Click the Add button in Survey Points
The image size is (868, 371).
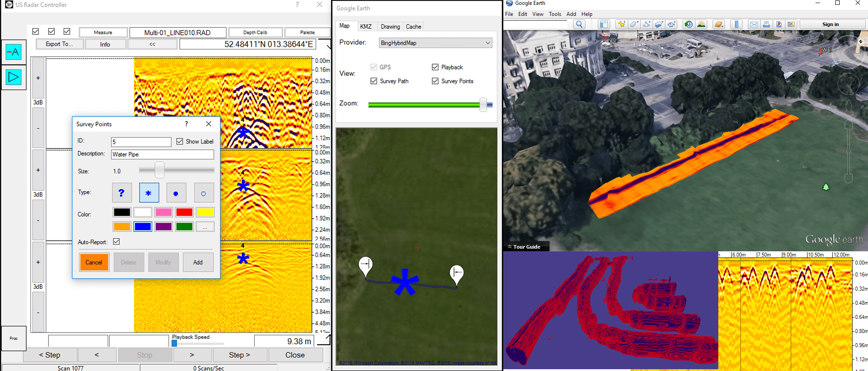(x=198, y=262)
